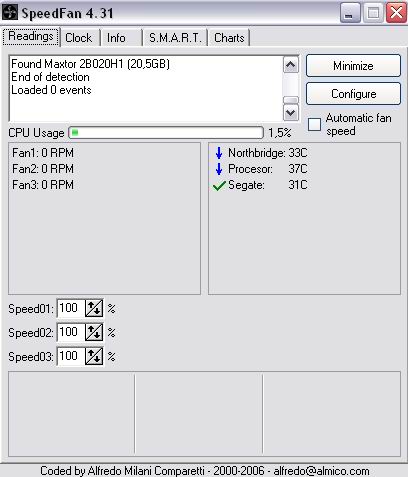Click the Speed01 percentage input field
Screen dimensions: 408x477
[71, 308]
